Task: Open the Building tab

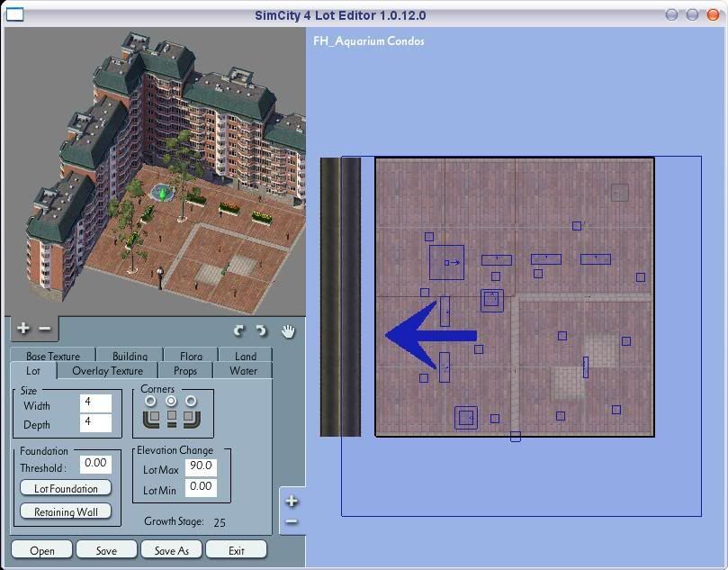Action: point(130,356)
